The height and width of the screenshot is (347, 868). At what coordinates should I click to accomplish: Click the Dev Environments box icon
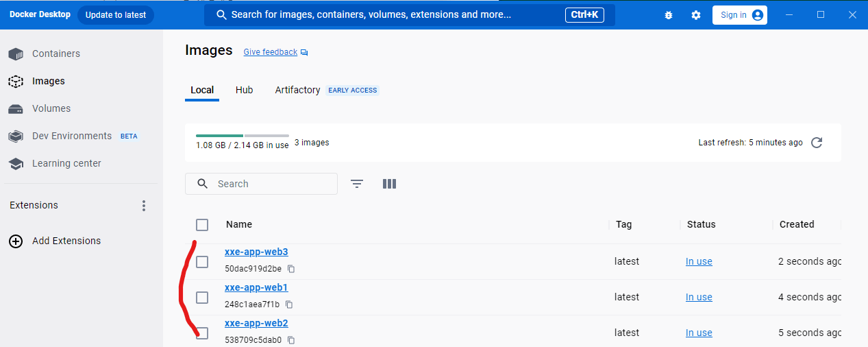point(16,136)
